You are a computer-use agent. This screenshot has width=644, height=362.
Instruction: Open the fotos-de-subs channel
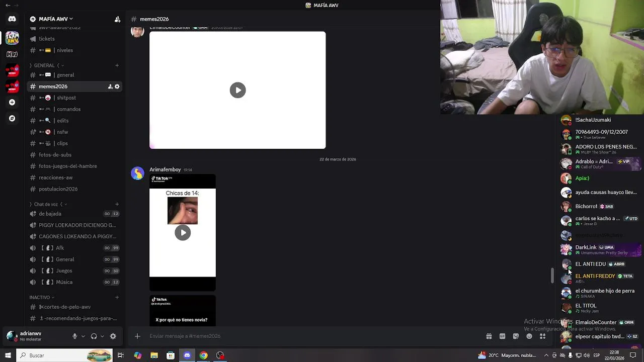pyautogui.click(x=74, y=155)
